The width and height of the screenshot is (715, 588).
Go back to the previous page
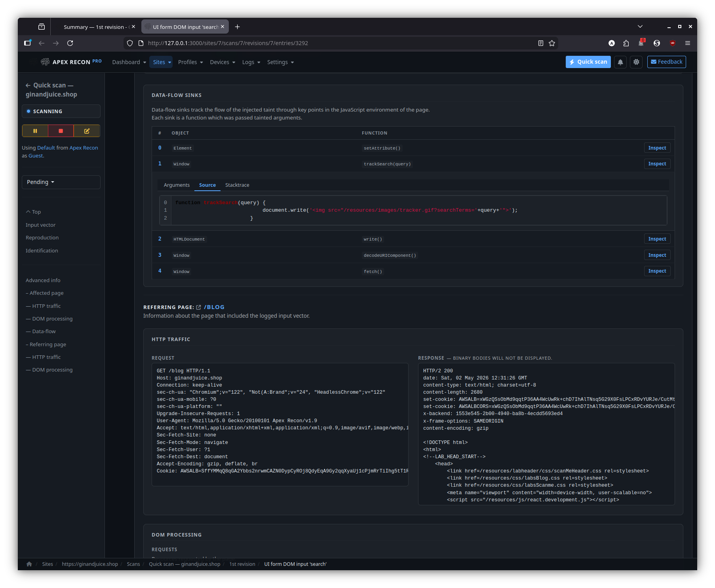(x=42, y=43)
